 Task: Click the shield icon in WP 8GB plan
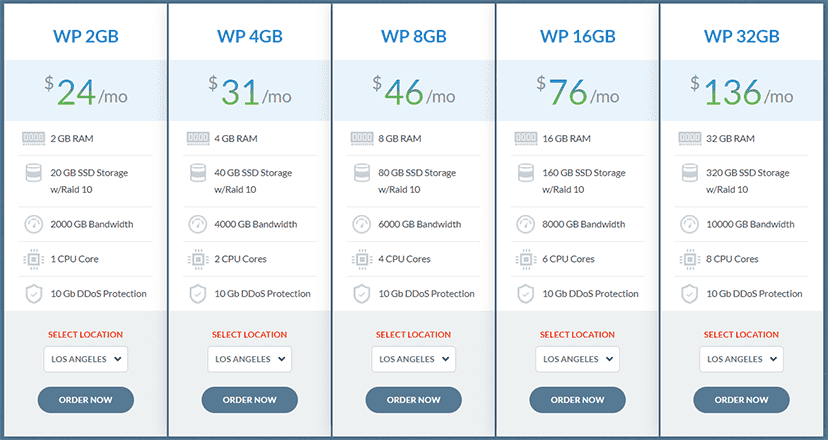coord(362,294)
